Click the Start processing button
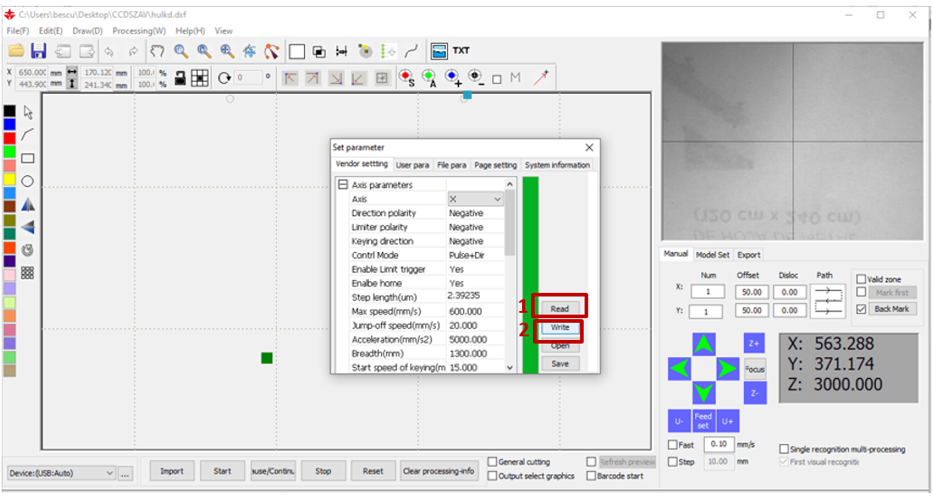The image size is (933, 496). click(223, 471)
